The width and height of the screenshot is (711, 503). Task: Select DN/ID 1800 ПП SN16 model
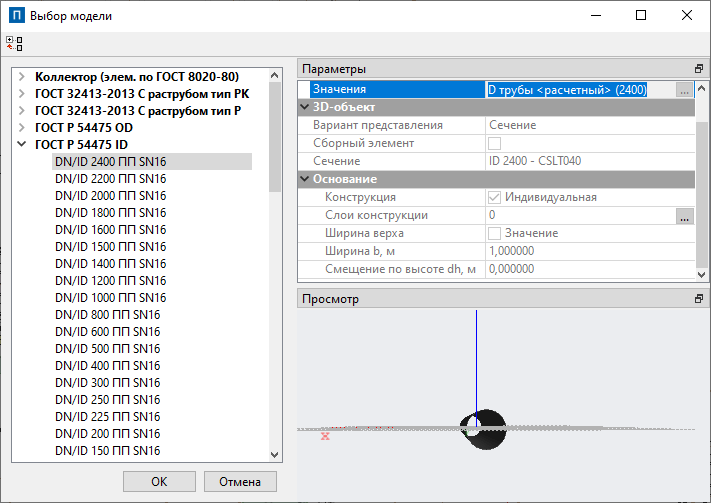point(111,213)
